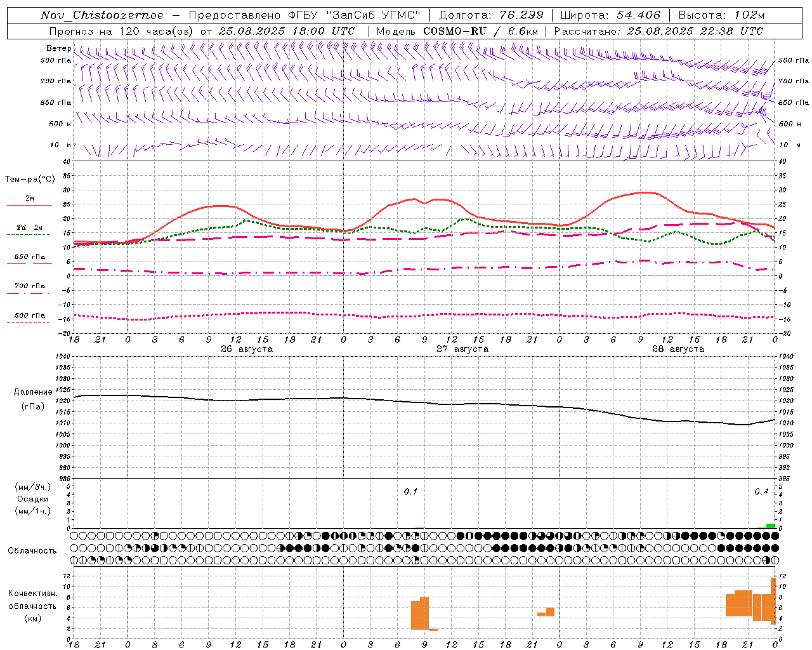Screen dimensions: 812x650
Task: Click the station name Nov_Chistoozernoe in the header
Action: click(102, 15)
